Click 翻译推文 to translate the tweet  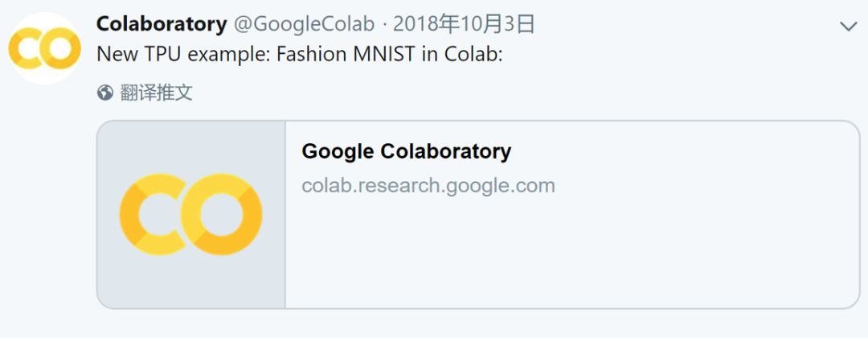(157, 93)
